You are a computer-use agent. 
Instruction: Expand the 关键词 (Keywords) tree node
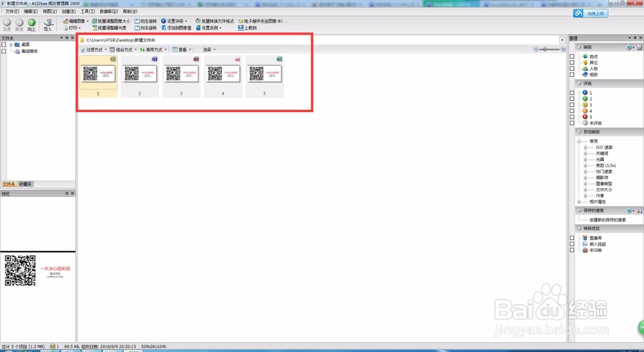pos(585,153)
